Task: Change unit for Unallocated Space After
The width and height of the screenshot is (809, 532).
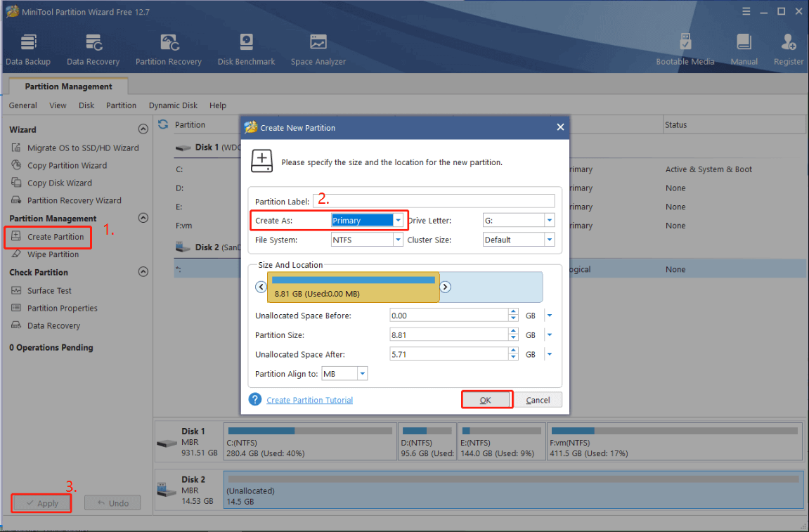Action: (550, 354)
